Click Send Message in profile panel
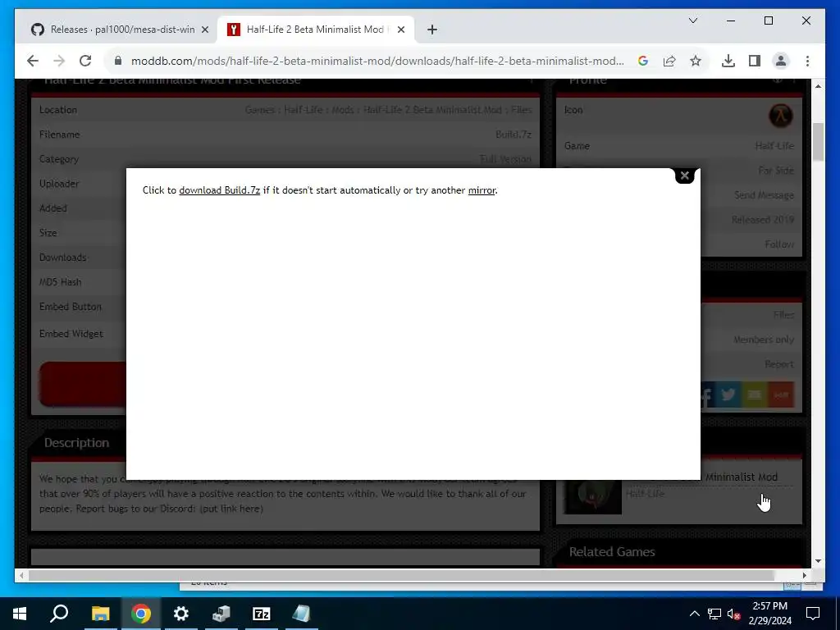Image resolution: width=840 pixels, height=630 pixels. (764, 195)
